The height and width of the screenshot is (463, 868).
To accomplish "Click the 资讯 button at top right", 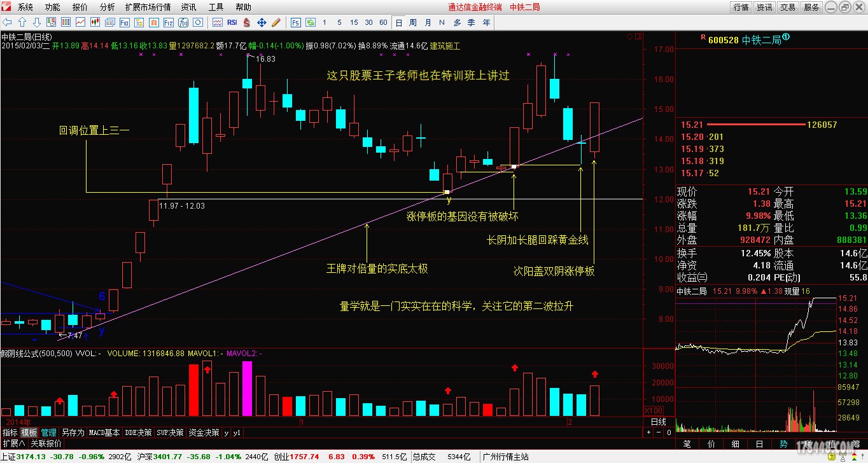I will coord(764,7).
